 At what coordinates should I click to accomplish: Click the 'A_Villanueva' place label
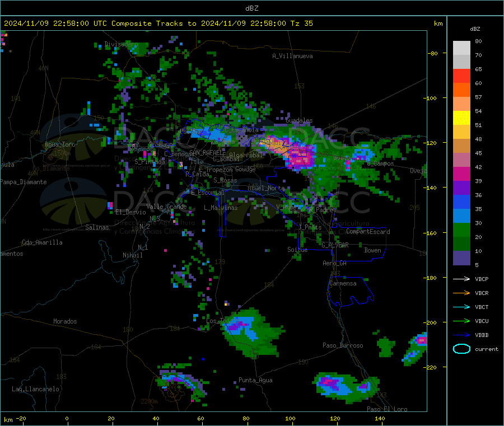pos(292,56)
